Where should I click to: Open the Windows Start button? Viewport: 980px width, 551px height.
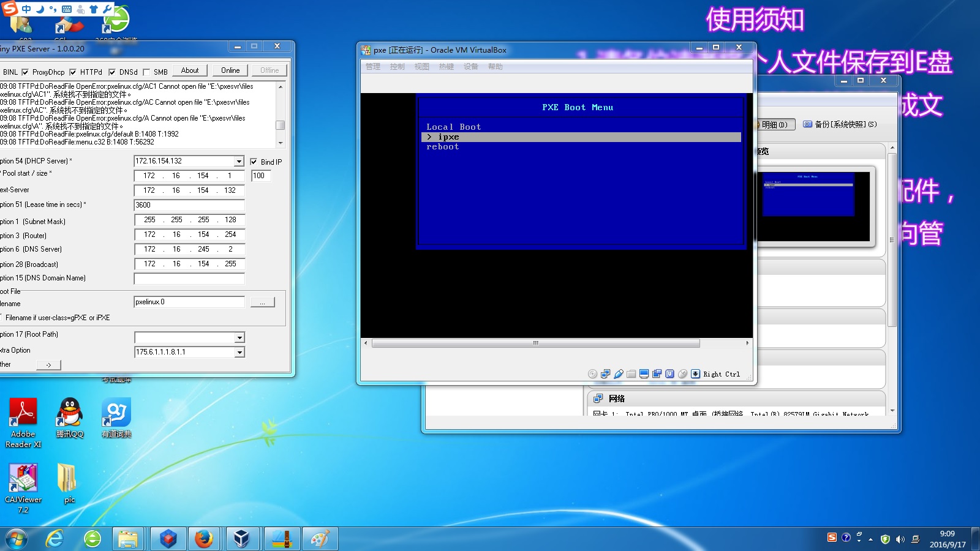click(17, 539)
